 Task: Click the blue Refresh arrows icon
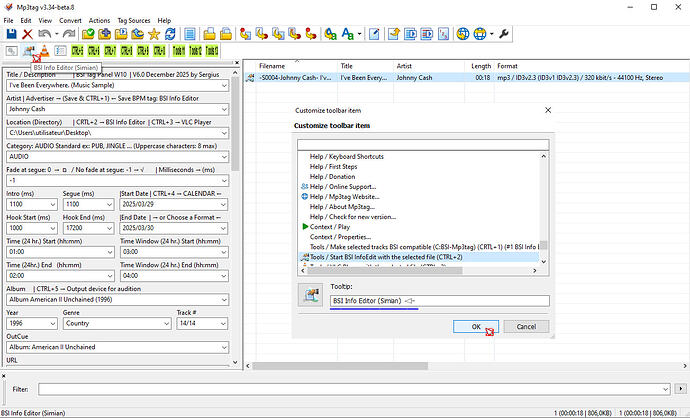point(170,34)
